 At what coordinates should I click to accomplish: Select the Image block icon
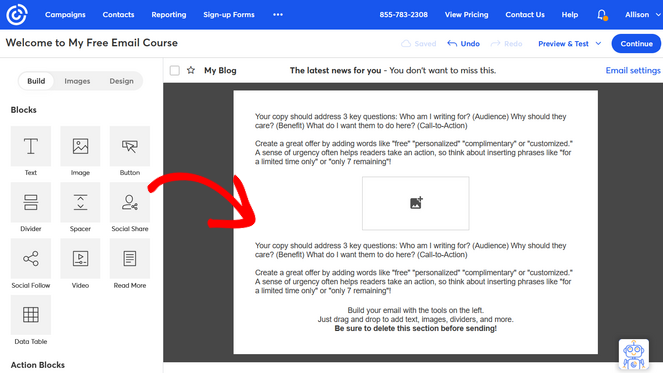click(80, 146)
